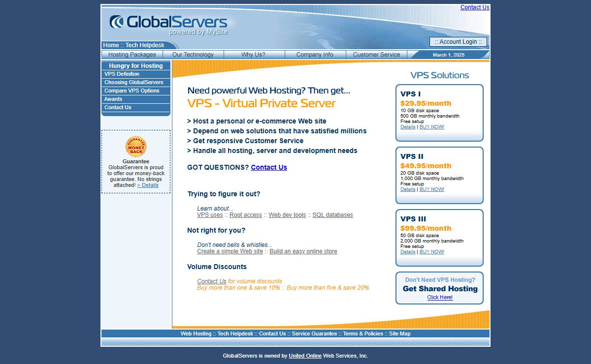
Task: Open the Hosting Packages menu
Action: [x=132, y=55]
